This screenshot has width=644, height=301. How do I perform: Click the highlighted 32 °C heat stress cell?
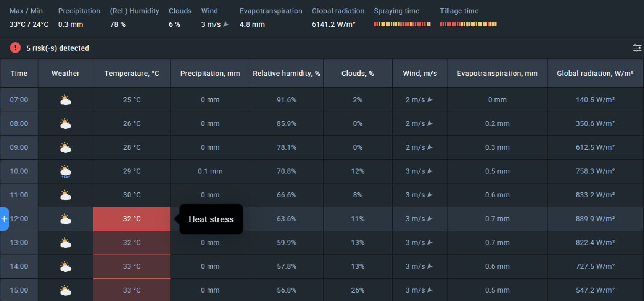point(132,219)
